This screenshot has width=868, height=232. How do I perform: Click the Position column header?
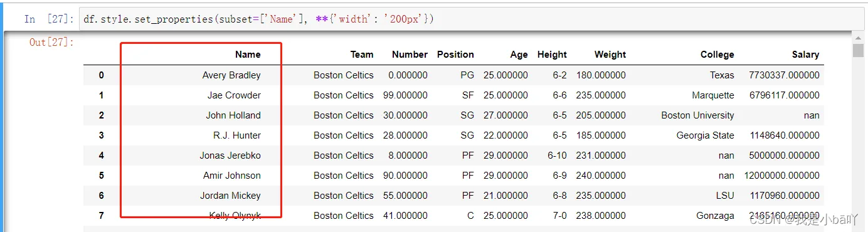coord(455,55)
